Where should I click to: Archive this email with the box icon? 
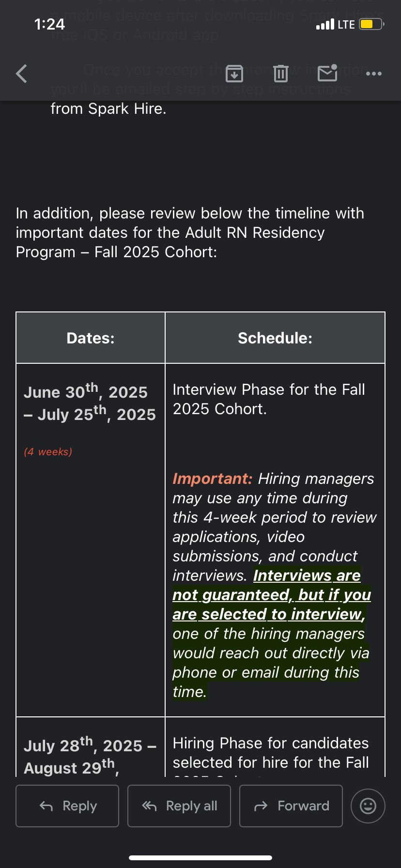[x=234, y=74]
